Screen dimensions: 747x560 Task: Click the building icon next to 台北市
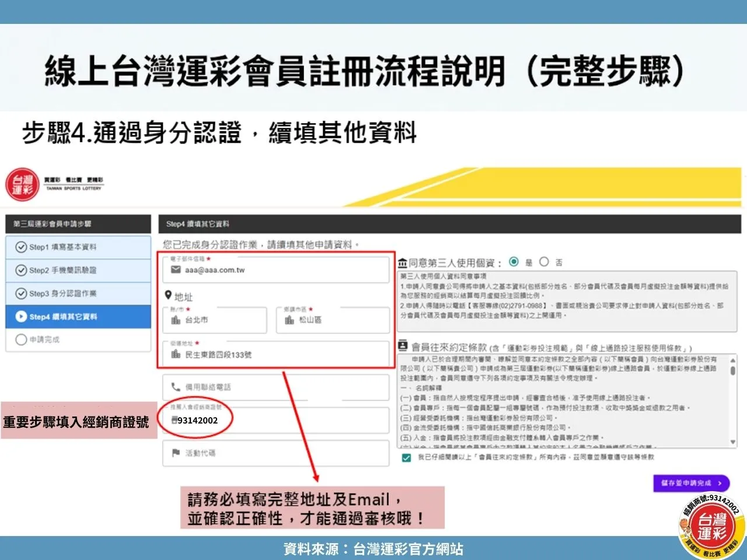tap(176, 320)
